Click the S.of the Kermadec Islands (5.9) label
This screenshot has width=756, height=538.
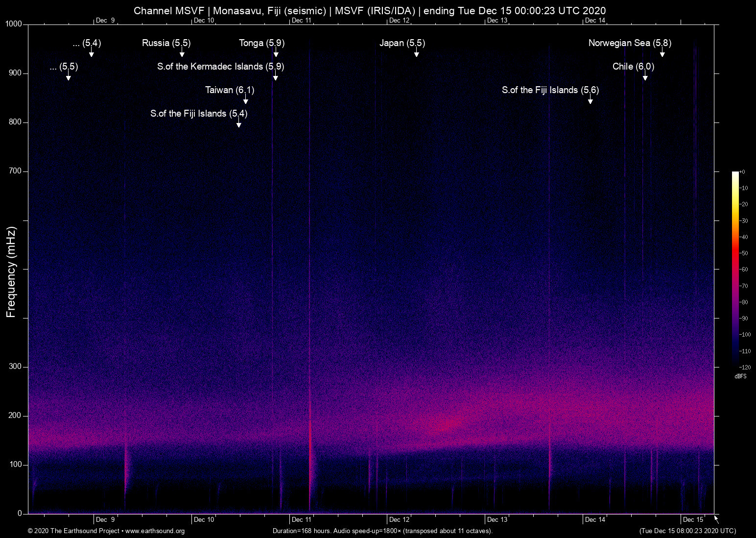point(220,66)
